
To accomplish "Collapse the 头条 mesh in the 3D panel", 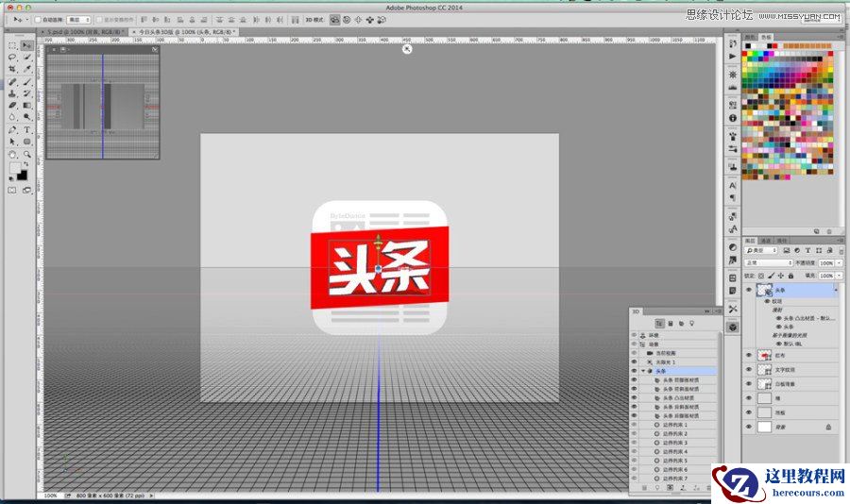I will [x=643, y=371].
